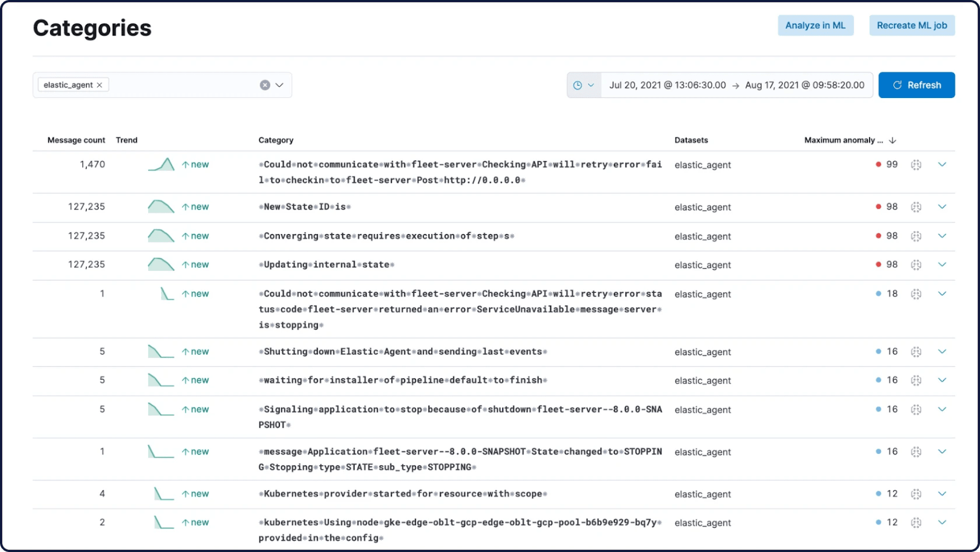
Task: Click the ML icon beside "New State ID is"
Action: 916,206
